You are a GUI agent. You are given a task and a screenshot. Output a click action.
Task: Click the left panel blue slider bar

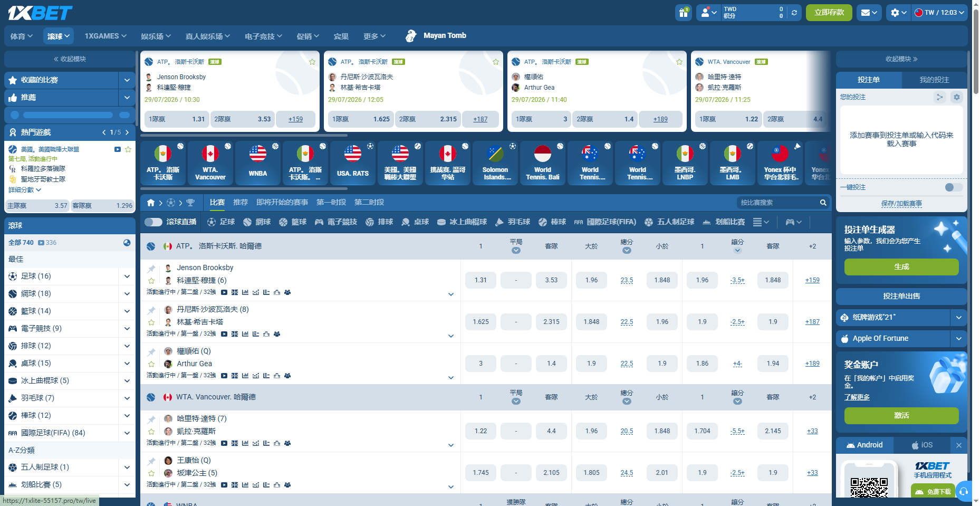click(68, 115)
